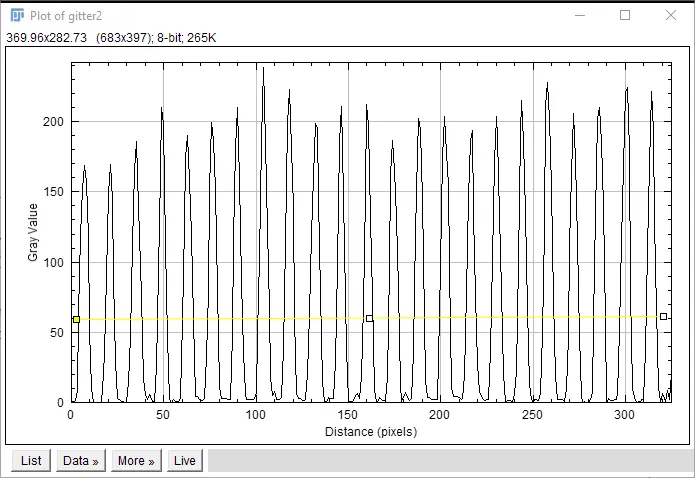Minimize the Plot of gitter2 window

[x=579, y=16]
